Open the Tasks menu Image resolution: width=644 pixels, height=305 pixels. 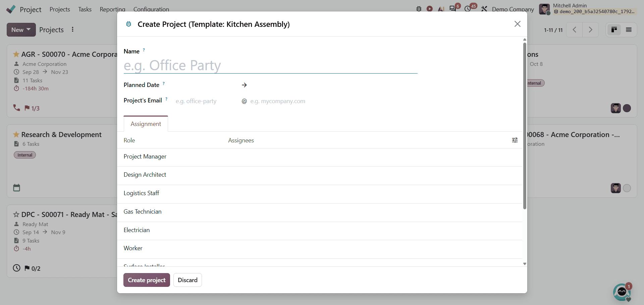[85, 9]
